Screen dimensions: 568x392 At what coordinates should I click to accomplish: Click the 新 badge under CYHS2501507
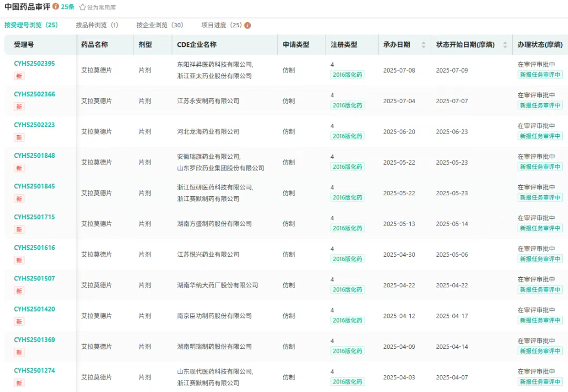(x=19, y=291)
